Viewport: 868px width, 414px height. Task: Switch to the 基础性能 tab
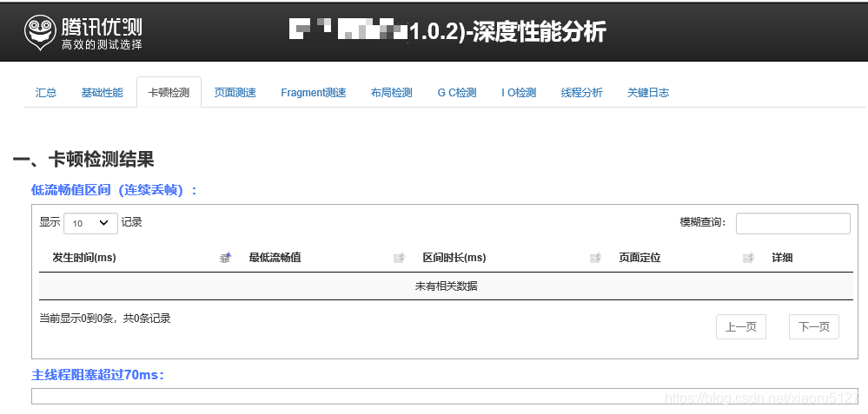(102, 92)
